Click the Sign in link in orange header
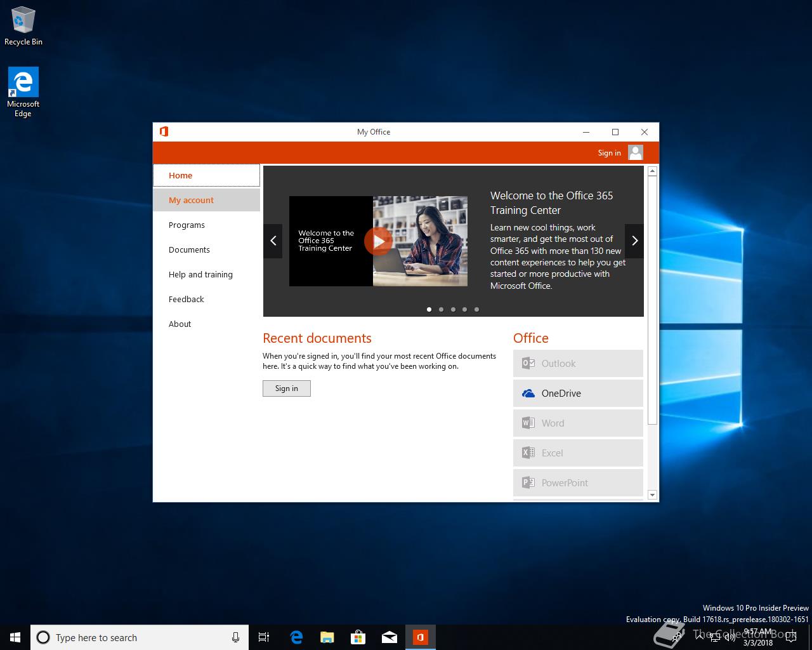 coord(609,153)
